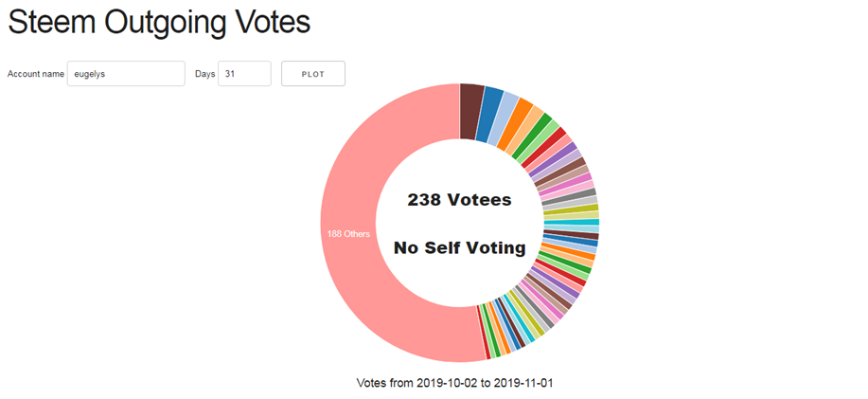Select the olive slice on right side
Screen dimensions: 868x399
pos(570,208)
